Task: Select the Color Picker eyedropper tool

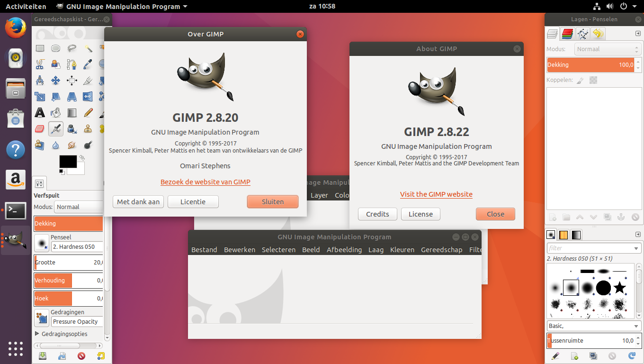Action: pyautogui.click(x=88, y=64)
